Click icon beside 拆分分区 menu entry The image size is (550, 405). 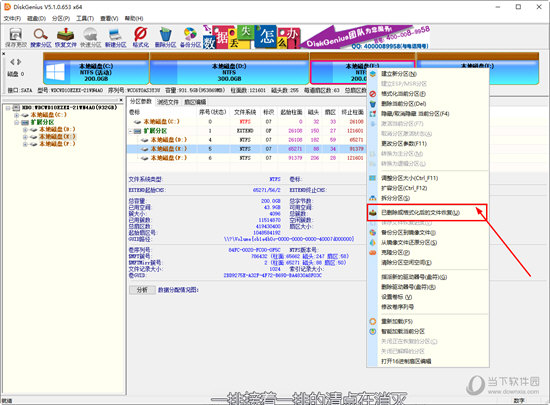373,198
